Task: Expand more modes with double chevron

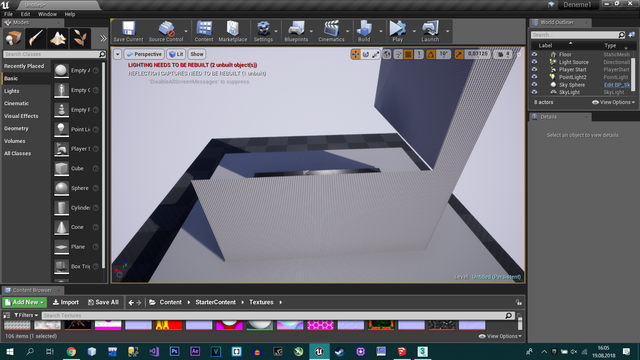Action: 103,38
